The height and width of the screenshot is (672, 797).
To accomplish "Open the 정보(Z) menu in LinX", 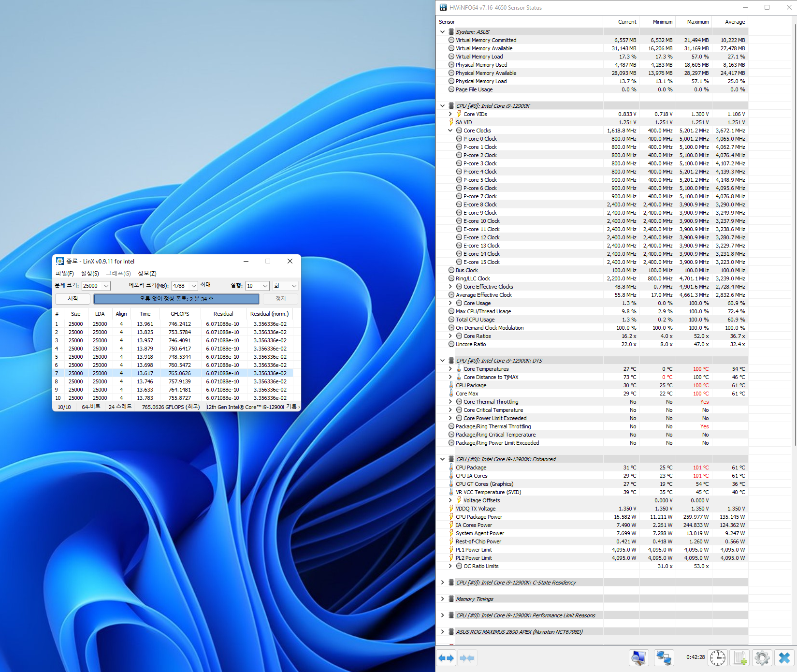I will point(147,274).
